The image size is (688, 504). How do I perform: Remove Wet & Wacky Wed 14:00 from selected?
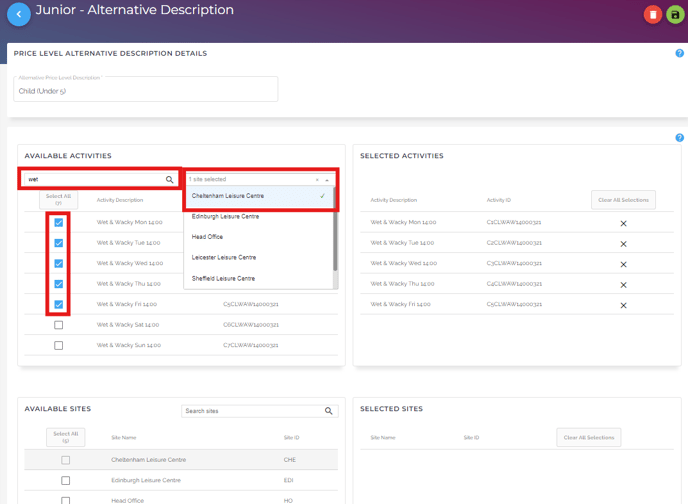[x=623, y=265]
